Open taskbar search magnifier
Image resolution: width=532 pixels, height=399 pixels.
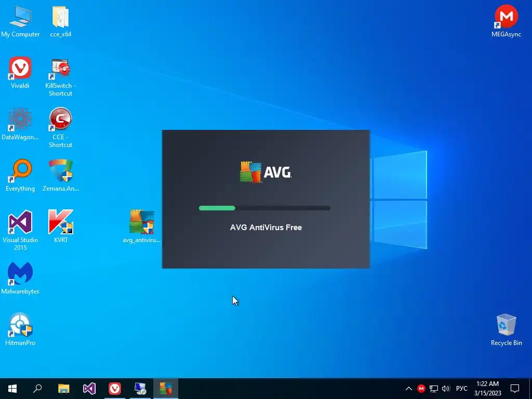pyautogui.click(x=37, y=389)
